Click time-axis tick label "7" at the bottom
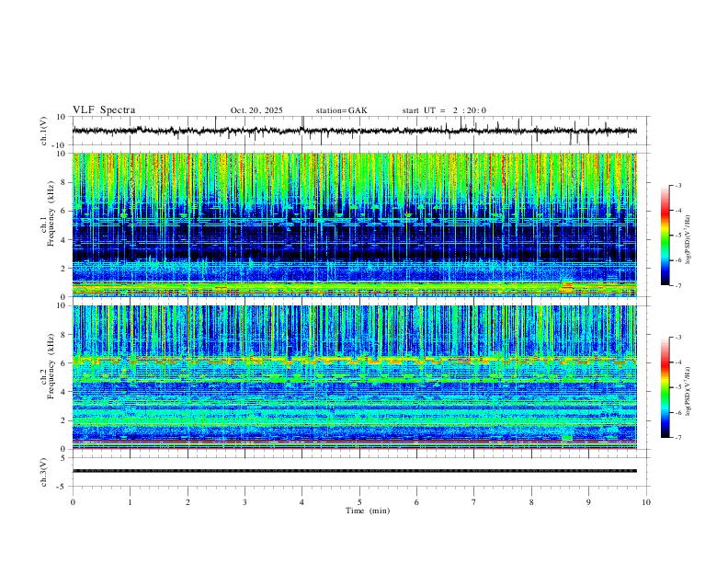This screenshot has height=563, width=728. tap(474, 502)
